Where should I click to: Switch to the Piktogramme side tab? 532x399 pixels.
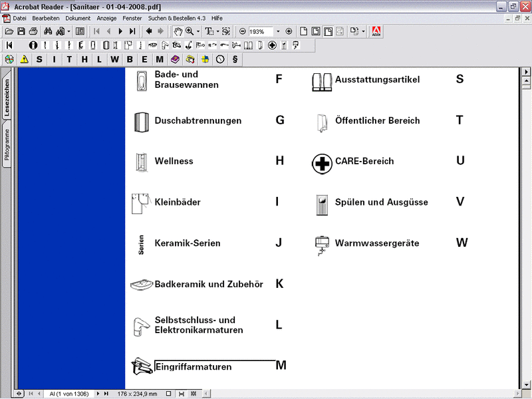click(x=7, y=145)
